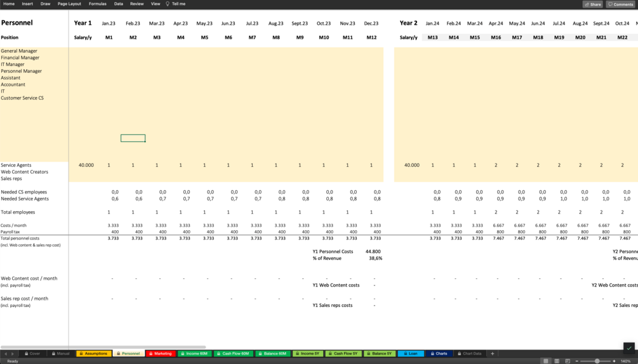Select Y1 Personnel Costs value 44.800
Image resolution: width=638 pixels, height=364 pixels.
click(x=373, y=252)
